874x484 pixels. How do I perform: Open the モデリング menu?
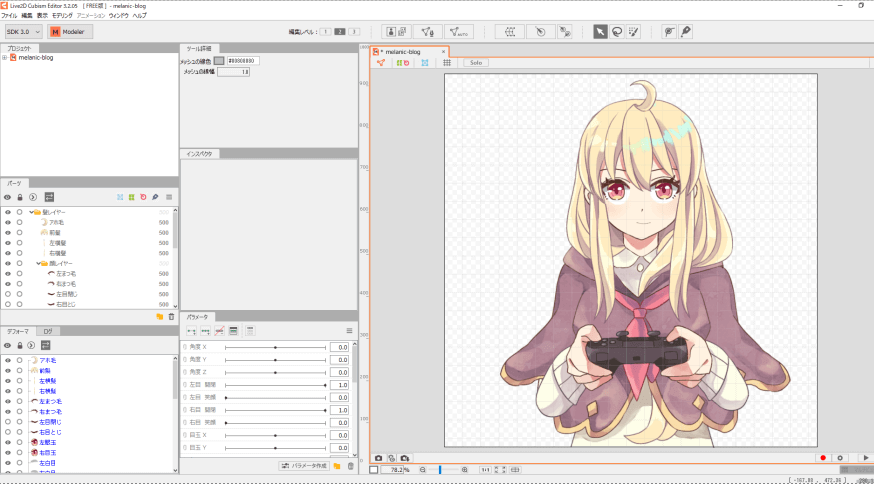tap(62, 16)
